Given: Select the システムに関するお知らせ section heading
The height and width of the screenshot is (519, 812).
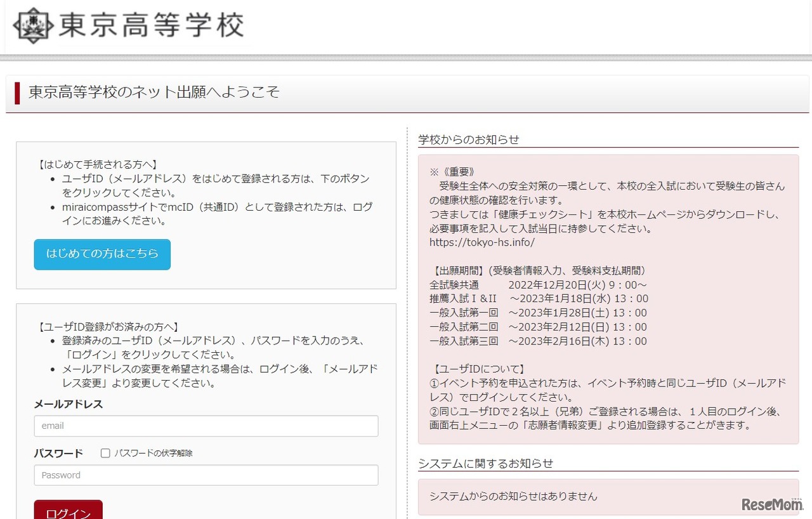Looking at the screenshot, I should (486, 463).
